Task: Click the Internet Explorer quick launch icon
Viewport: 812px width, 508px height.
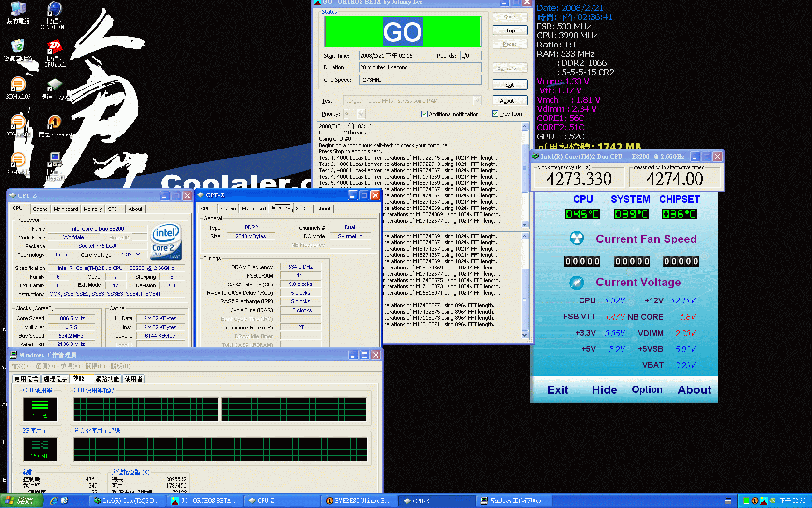Action: pos(54,501)
